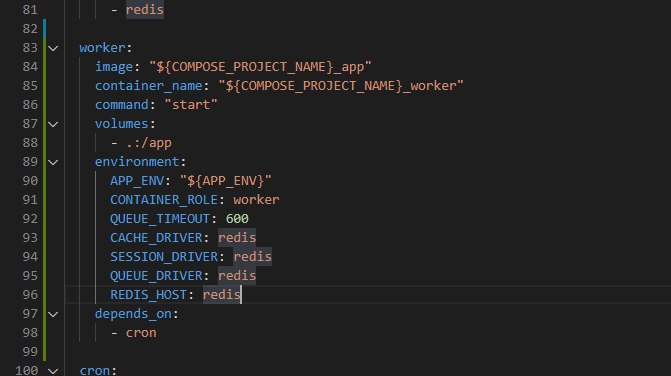Image resolution: width=671 pixels, height=376 pixels.
Task: Collapse the cron fold chevron at line 100
Action: coord(53,371)
